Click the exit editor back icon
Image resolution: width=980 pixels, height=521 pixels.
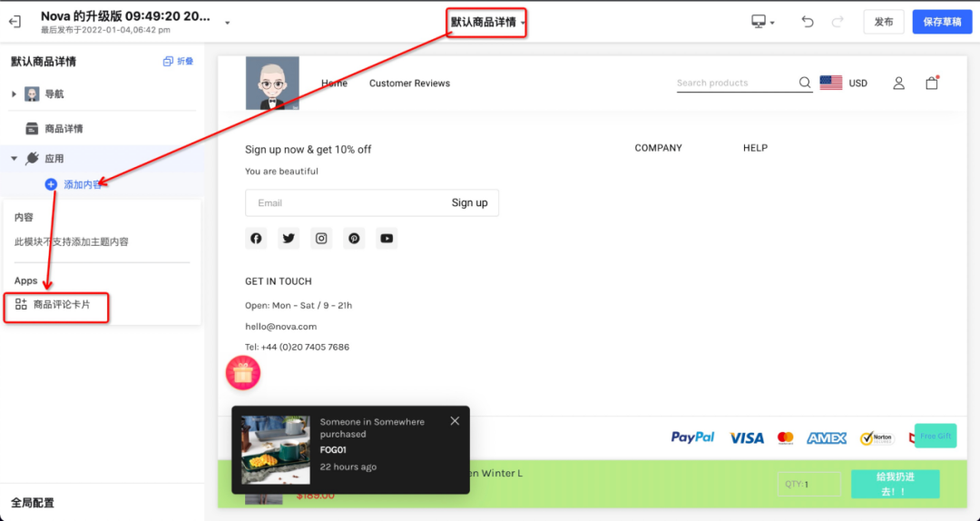pyautogui.click(x=15, y=22)
